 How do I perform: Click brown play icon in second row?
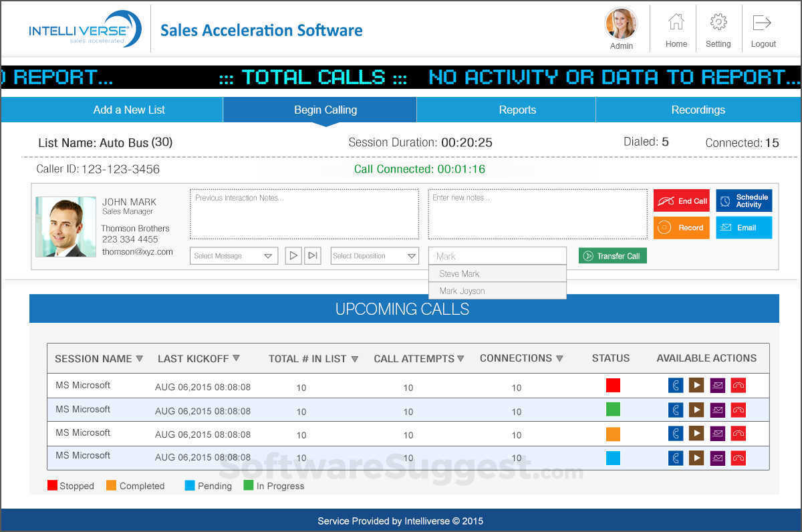(696, 409)
